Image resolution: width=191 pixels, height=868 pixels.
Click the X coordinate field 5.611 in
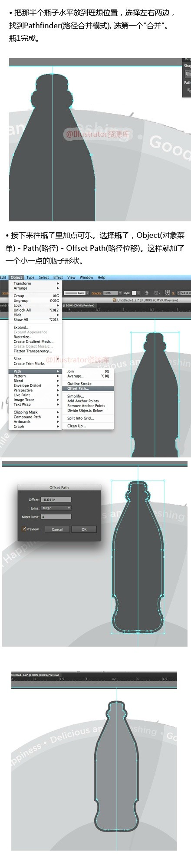click(x=185, y=293)
